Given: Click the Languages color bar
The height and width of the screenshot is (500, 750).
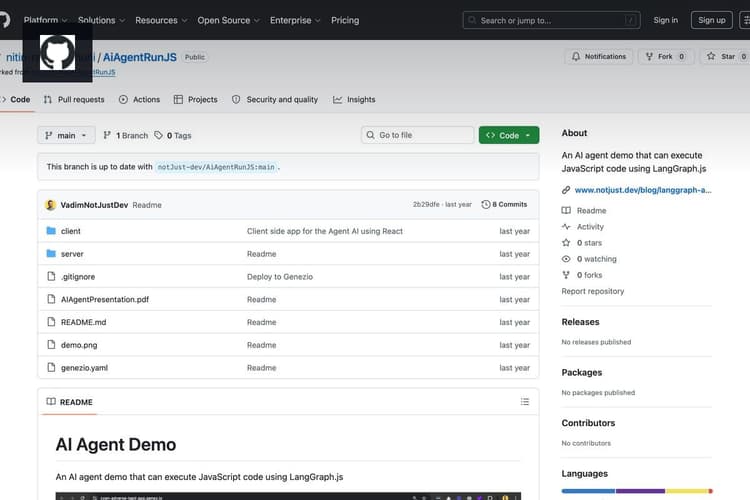Looking at the screenshot, I should click(637, 491).
